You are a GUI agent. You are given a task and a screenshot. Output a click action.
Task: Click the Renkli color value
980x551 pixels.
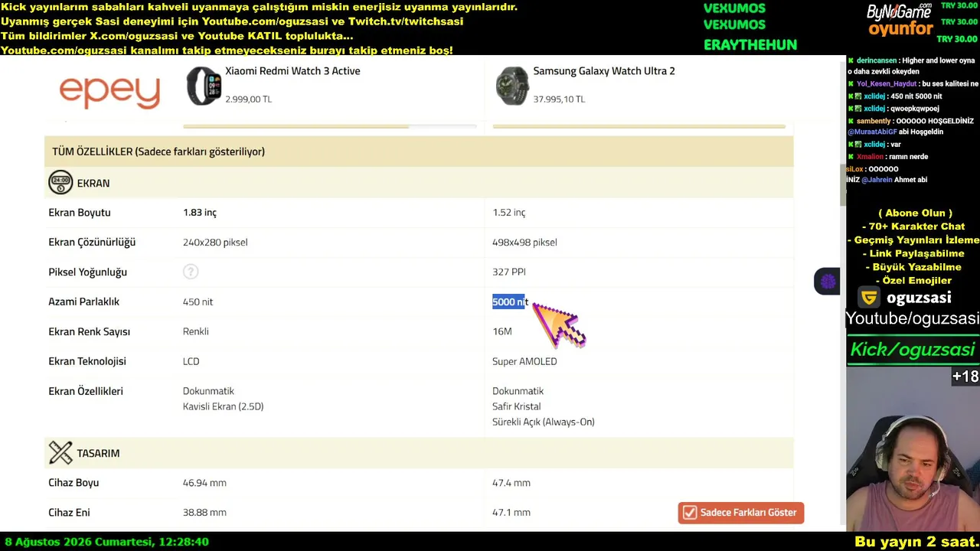196,331
